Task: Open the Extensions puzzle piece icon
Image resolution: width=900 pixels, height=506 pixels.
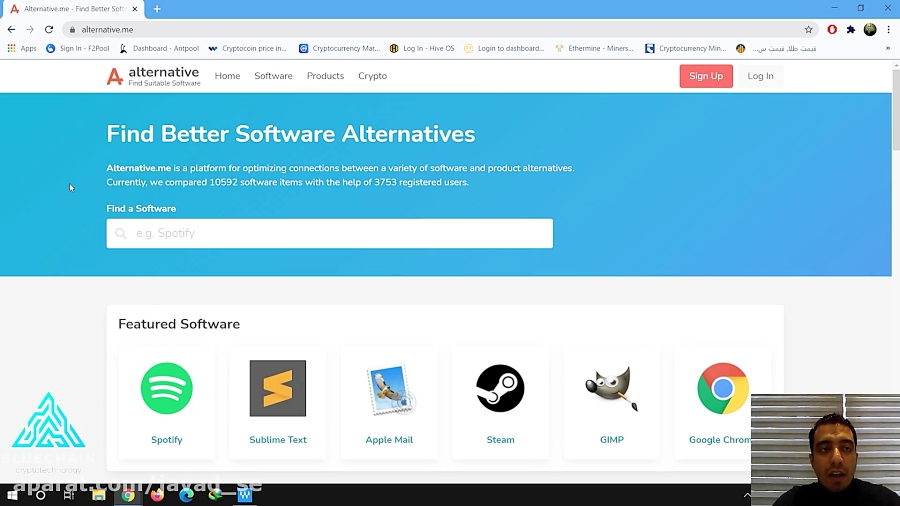Action: (x=851, y=29)
